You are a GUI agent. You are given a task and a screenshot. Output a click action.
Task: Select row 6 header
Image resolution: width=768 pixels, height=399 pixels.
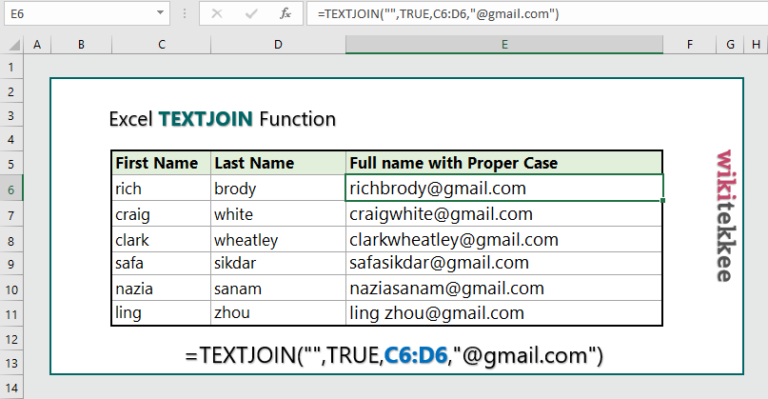[x=11, y=189]
